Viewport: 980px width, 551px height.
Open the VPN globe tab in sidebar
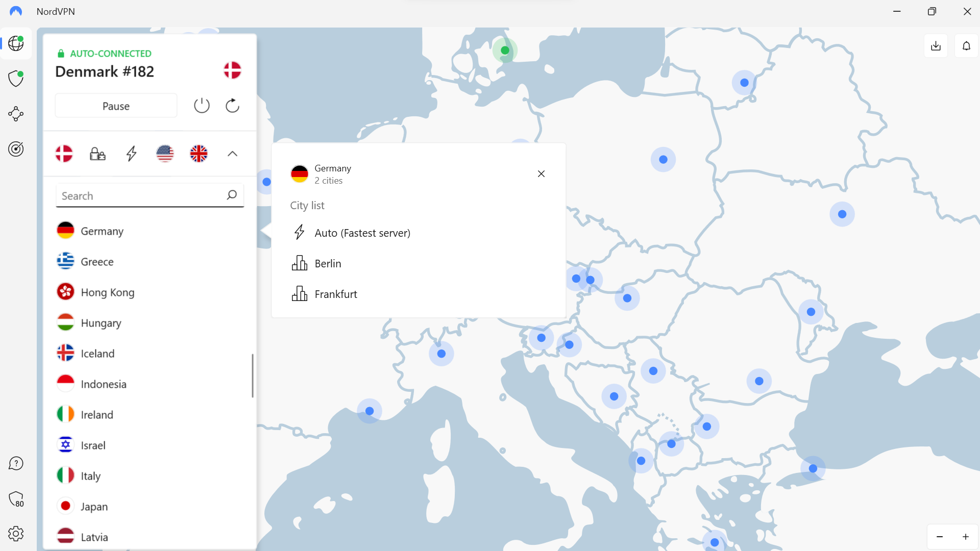[16, 43]
